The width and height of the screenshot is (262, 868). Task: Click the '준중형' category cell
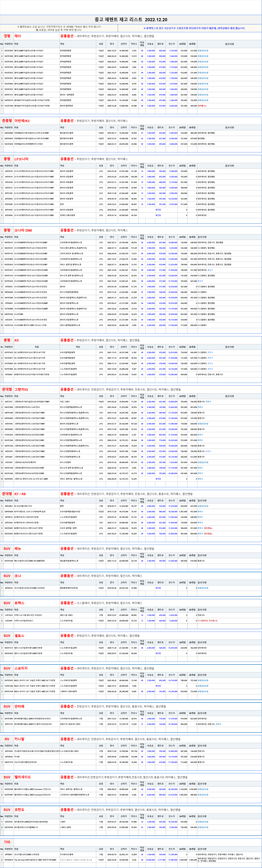(x=7, y=121)
